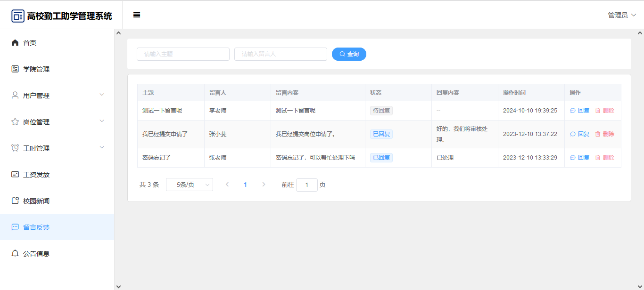Click the home icon for 首页
Image resolution: width=644 pixels, height=290 pixels.
[15, 43]
